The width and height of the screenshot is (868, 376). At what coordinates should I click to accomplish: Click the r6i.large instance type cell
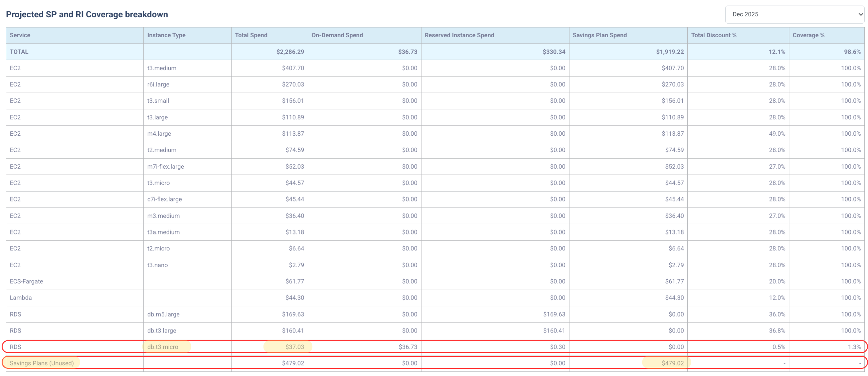[158, 84]
